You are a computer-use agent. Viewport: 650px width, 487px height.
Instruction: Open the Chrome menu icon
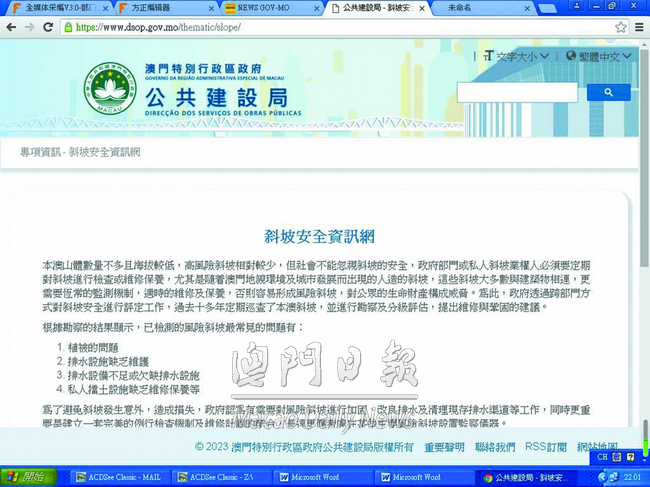coord(638,27)
